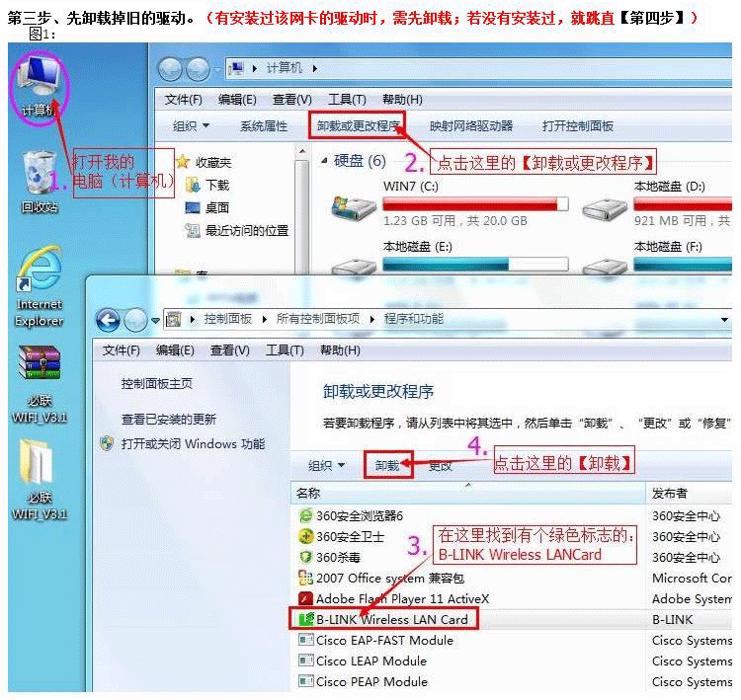Image resolution: width=741 pixels, height=700 pixels.
Task: Open address bar dropdown in 程序和功能 window
Action: click(x=724, y=320)
